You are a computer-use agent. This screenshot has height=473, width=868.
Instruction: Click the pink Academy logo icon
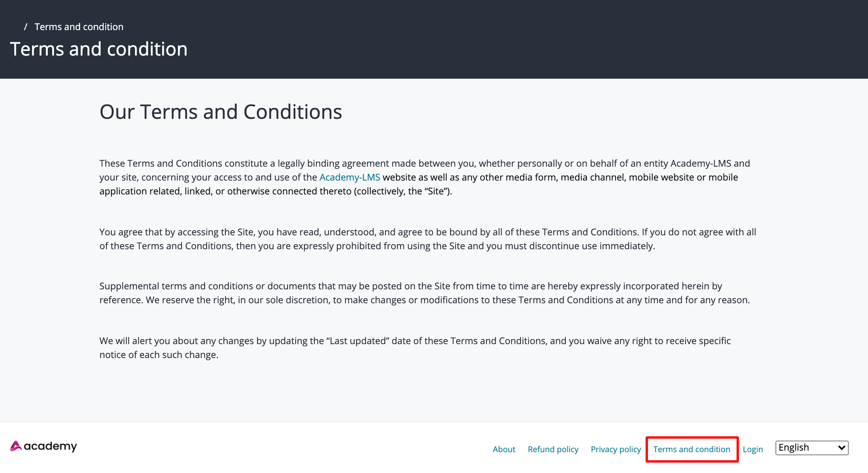(x=15, y=446)
